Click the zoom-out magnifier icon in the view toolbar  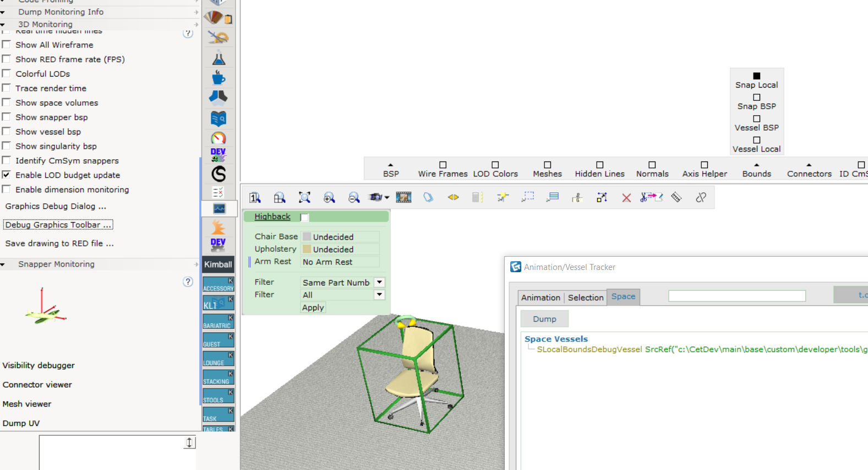(354, 198)
